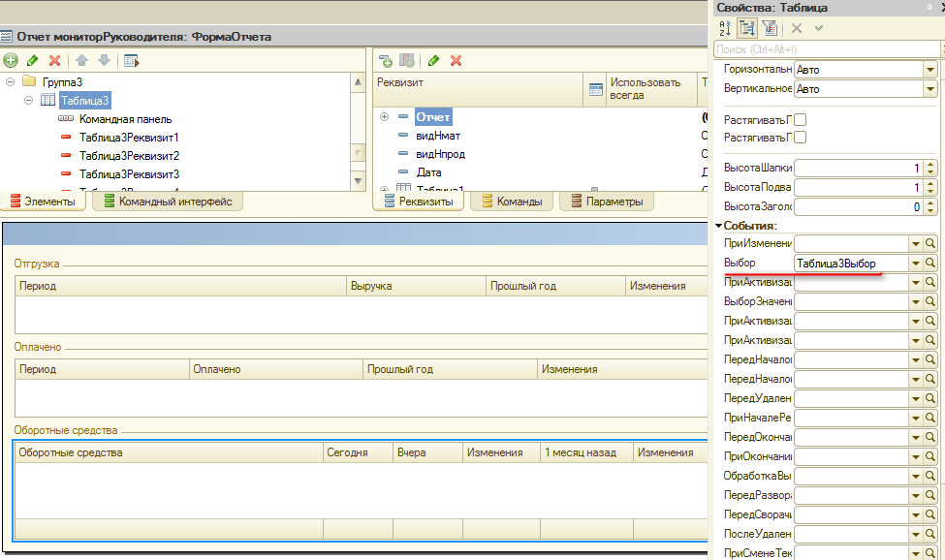Open the Таблица3Выбор handler with the magnifier icon
The height and width of the screenshot is (560, 945).
930,264
